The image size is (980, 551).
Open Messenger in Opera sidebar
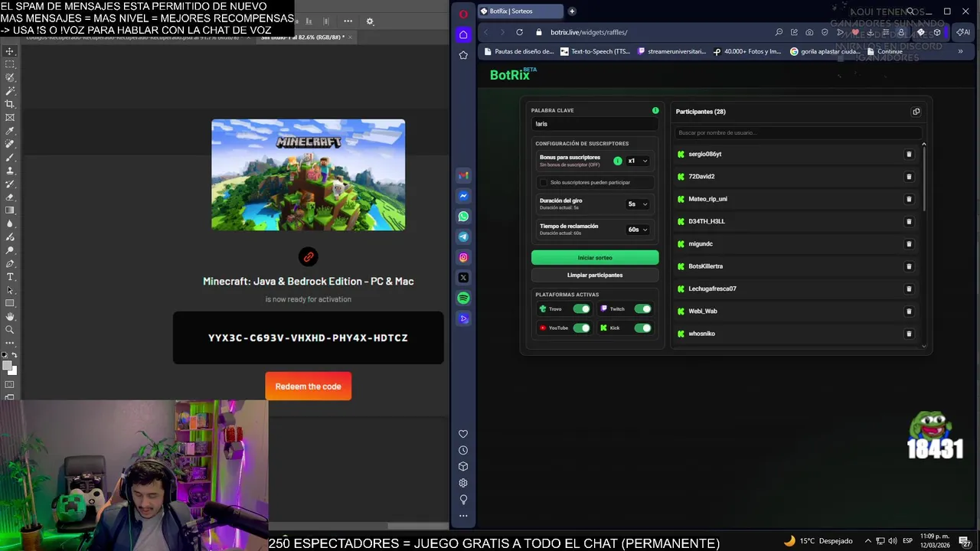coord(463,196)
